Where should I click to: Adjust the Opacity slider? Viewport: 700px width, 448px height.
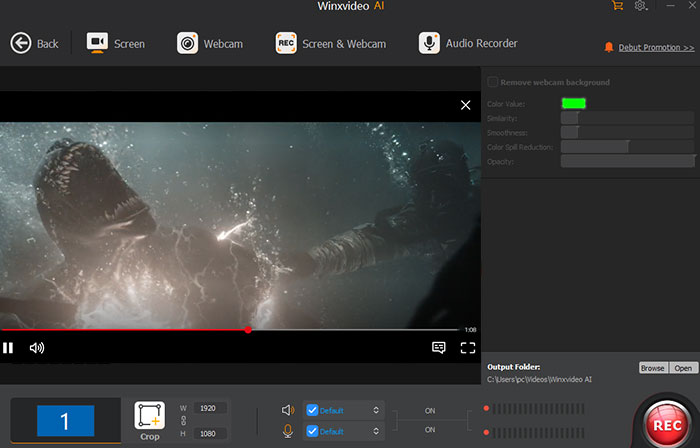(x=627, y=161)
